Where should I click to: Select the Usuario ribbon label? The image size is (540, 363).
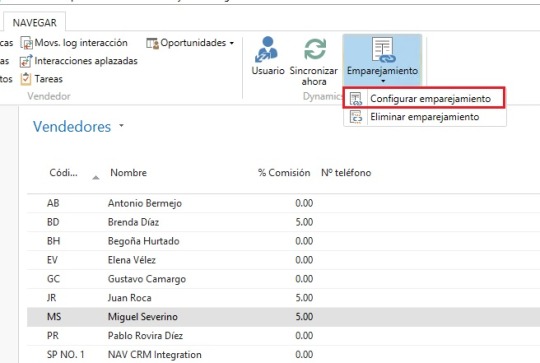point(268,71)
